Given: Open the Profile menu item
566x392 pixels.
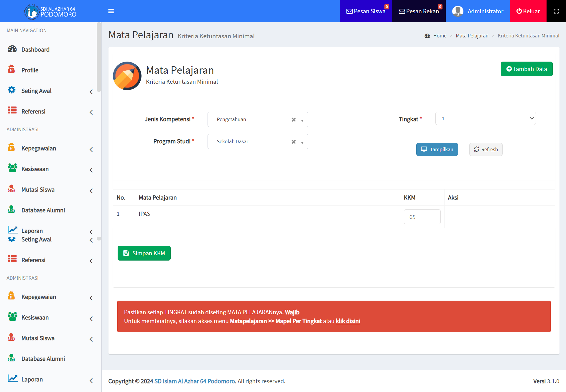Looking at the screenshot, I should [x=30, y=70].
